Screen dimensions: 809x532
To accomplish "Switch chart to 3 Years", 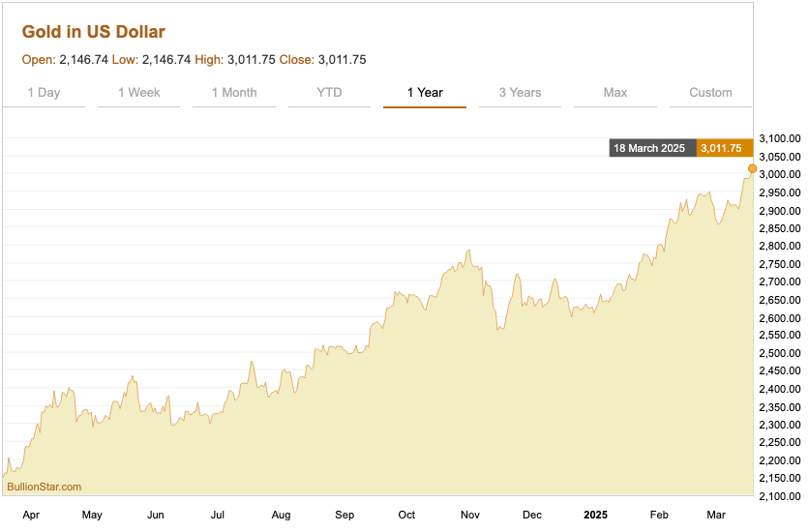I will click(520, 93).
